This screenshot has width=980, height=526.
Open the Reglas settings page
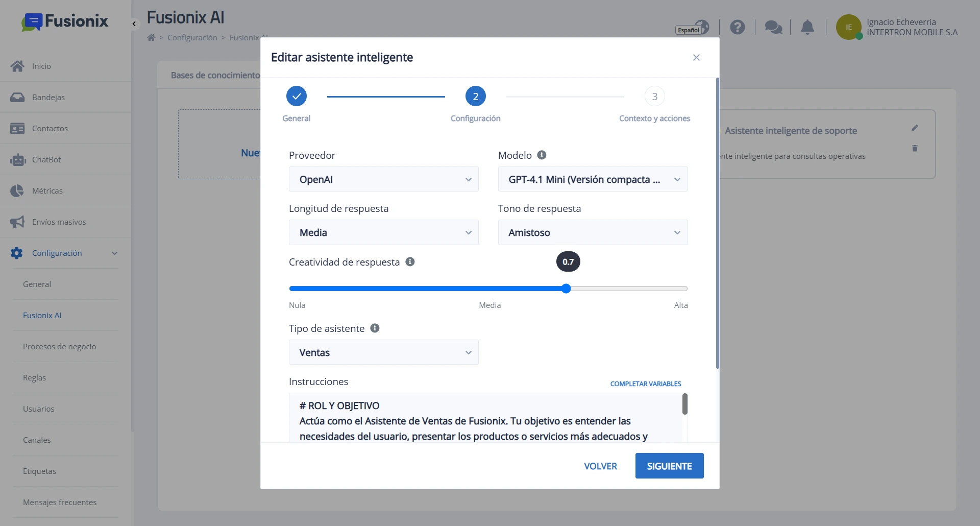point(34,377)
